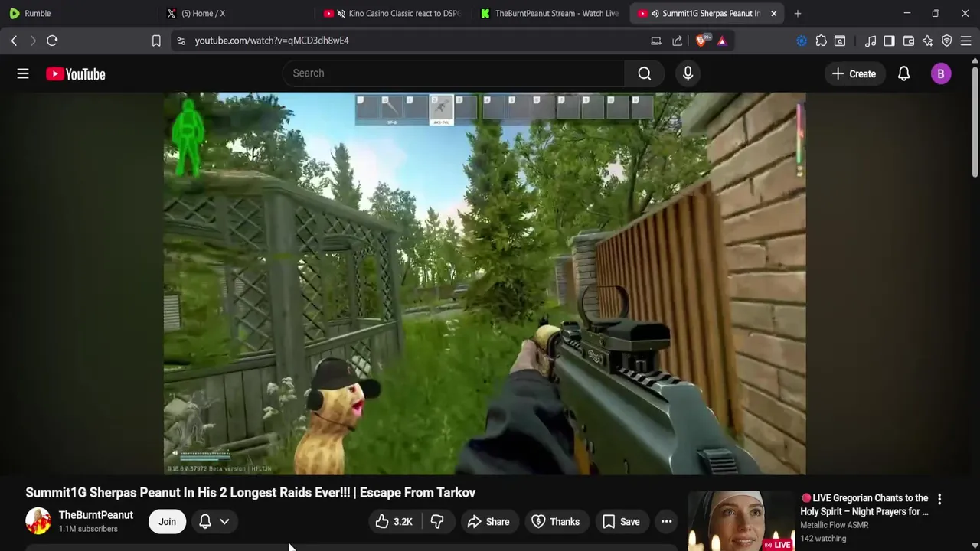This screenshot has width=980, height=551.
Task: Open Metallic Flow ASMR channel
Action: click(835, 525)
